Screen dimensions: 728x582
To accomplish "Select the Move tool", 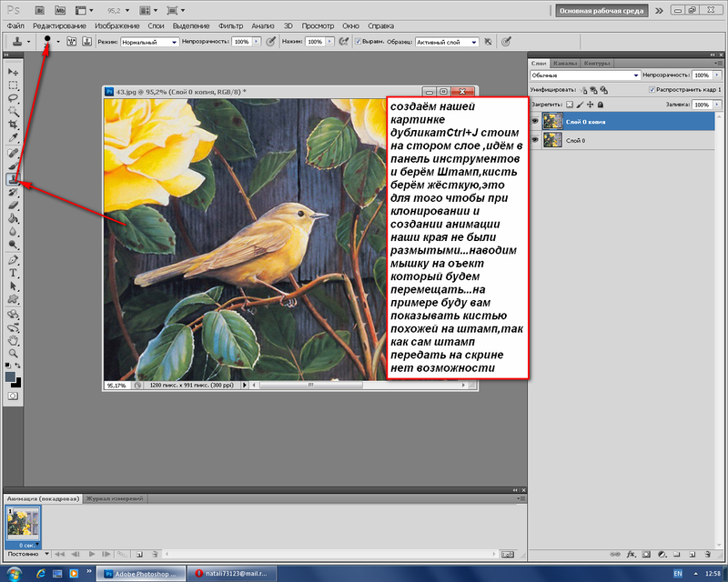I will pos(13,70).
